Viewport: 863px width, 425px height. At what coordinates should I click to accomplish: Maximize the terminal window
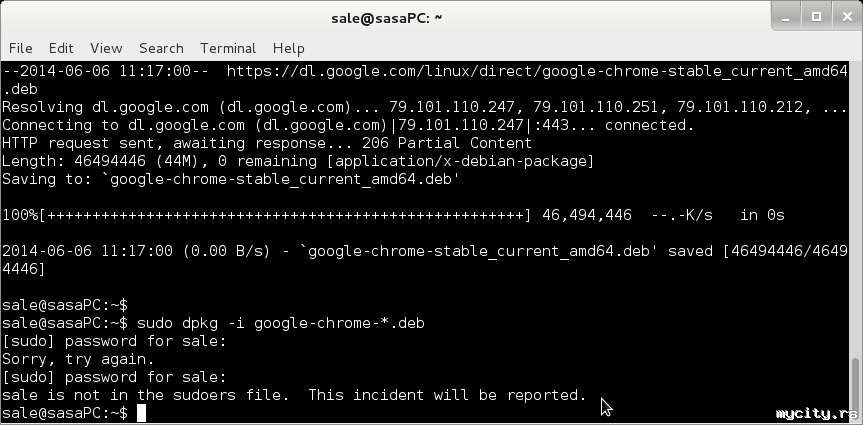(816, 17)
